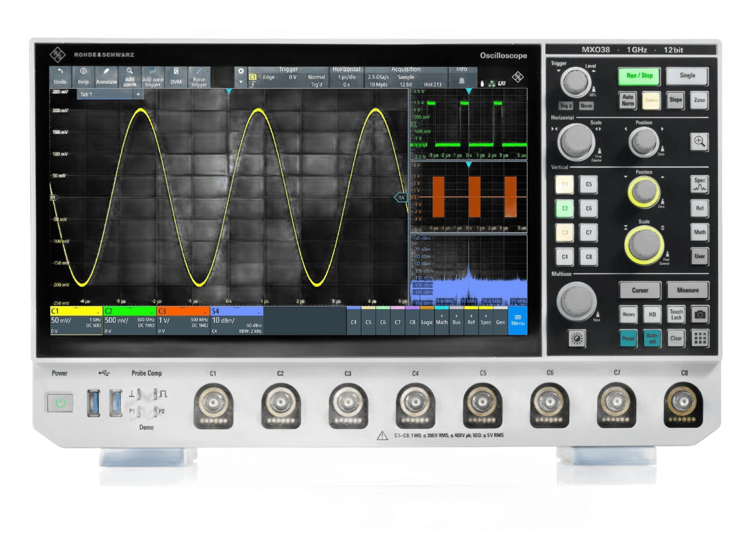Push the front-panel zoom magnifier button
Screen dimensions: 756x558
[x=699, y=141]
